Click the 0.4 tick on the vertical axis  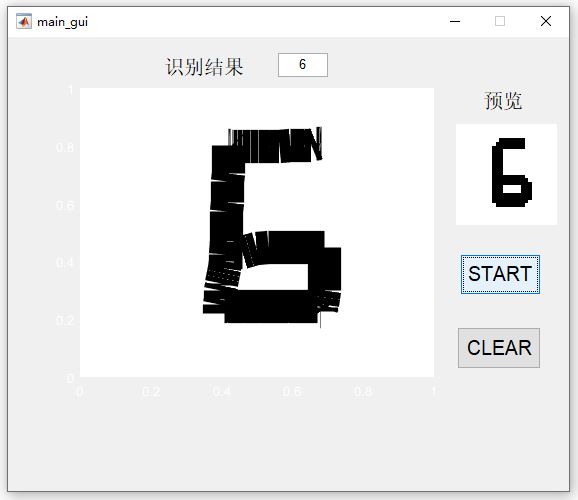[x=65, y=263]
